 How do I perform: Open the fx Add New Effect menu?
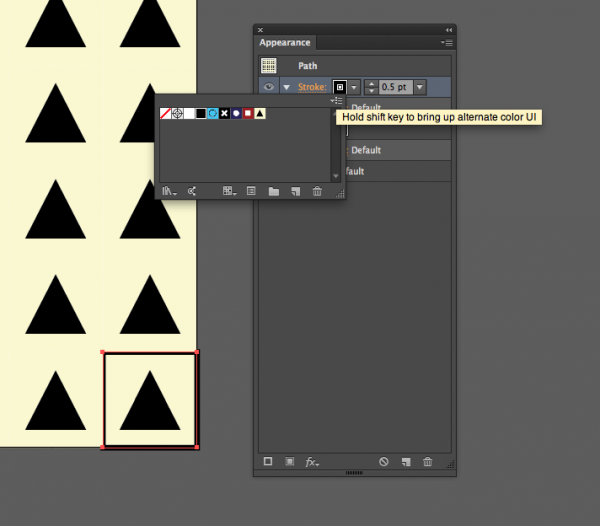pos(312,462)
